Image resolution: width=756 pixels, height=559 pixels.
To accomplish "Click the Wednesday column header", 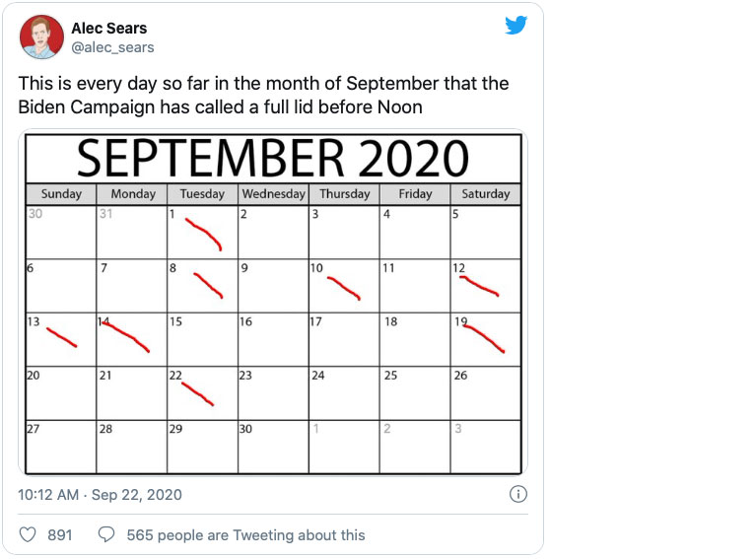I will click(x=273, y=194).
